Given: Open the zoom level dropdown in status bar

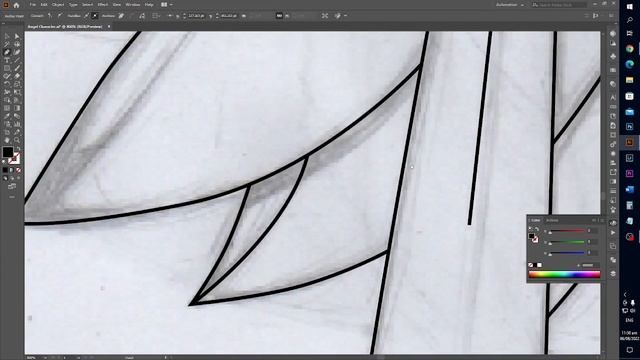Looking at the screenshot, I should click(45, 358).
